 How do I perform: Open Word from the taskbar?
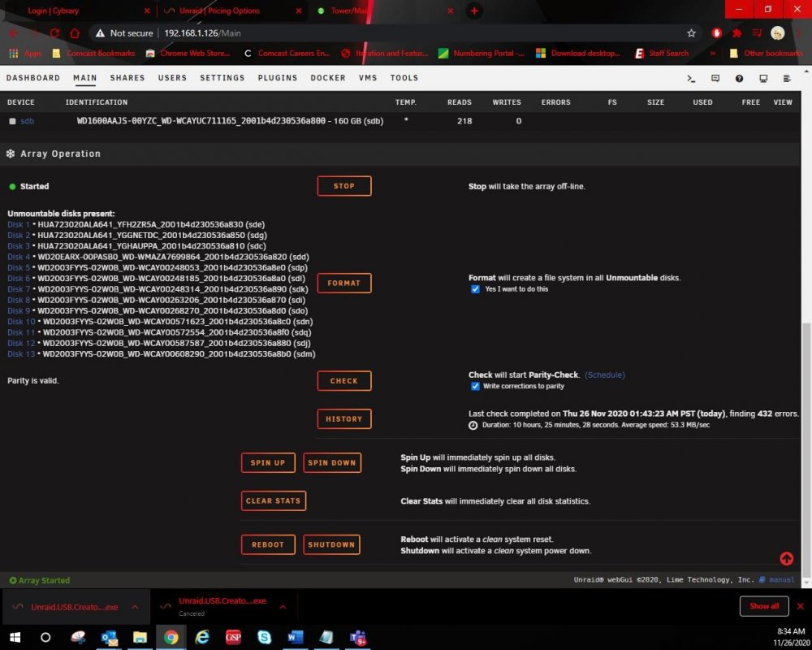pos(296,637)
